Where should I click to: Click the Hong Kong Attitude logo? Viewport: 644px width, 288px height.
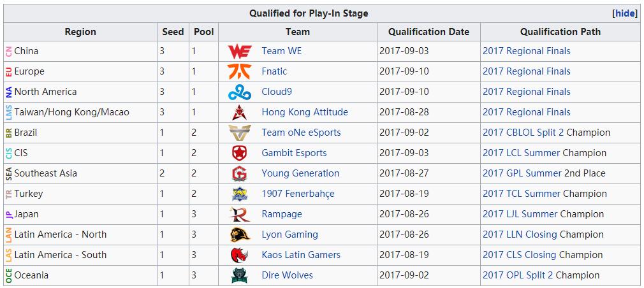[240, 113]
